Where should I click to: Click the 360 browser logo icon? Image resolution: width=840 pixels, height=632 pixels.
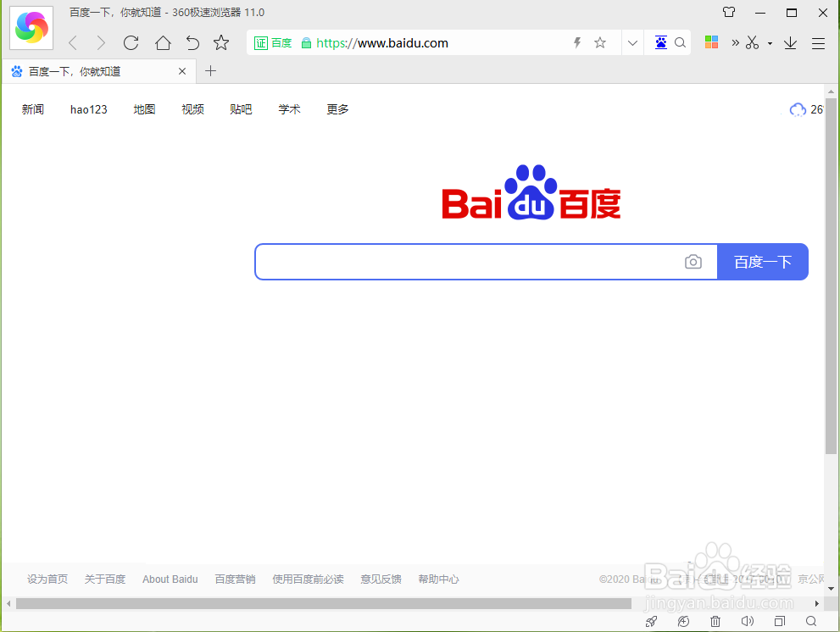(31, 28)
